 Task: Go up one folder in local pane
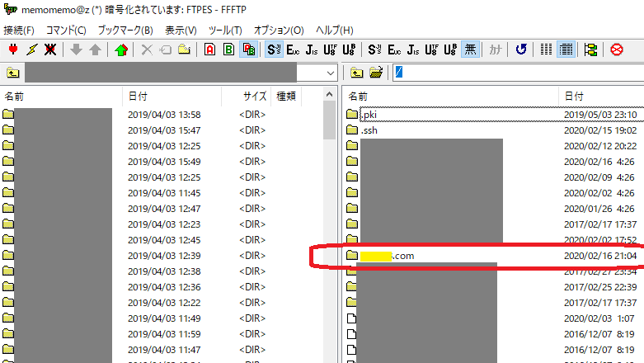point(12,73)
